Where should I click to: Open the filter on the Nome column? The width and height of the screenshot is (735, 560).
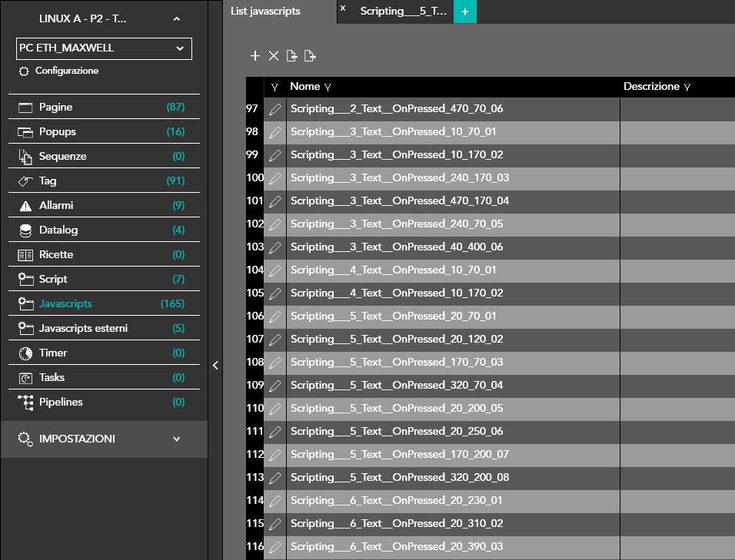point(328,88)
